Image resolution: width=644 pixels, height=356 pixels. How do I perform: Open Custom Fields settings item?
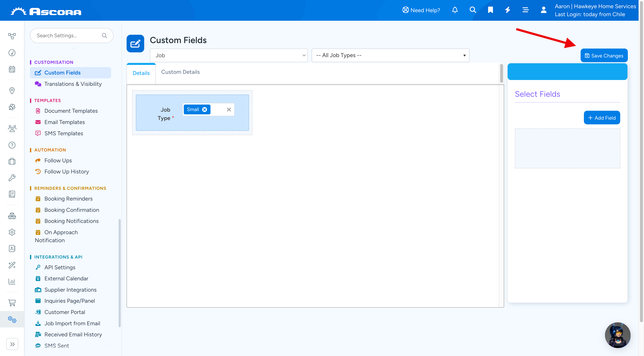click(70, 73)
